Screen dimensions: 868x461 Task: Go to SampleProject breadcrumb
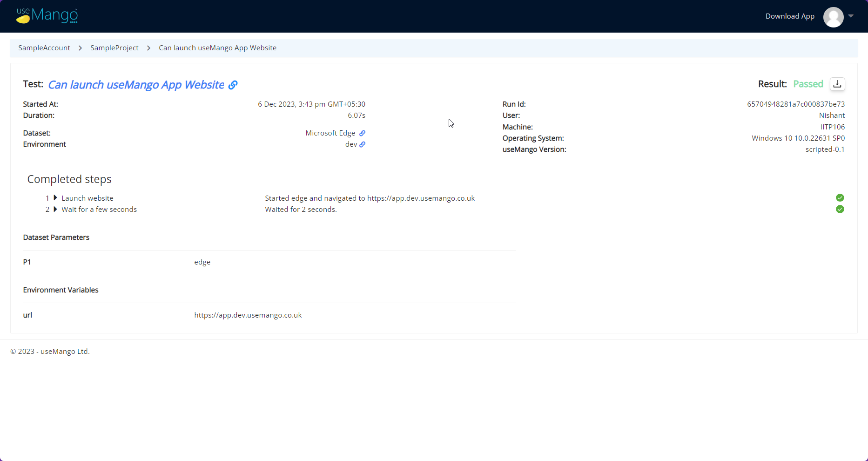coord(114,48)
